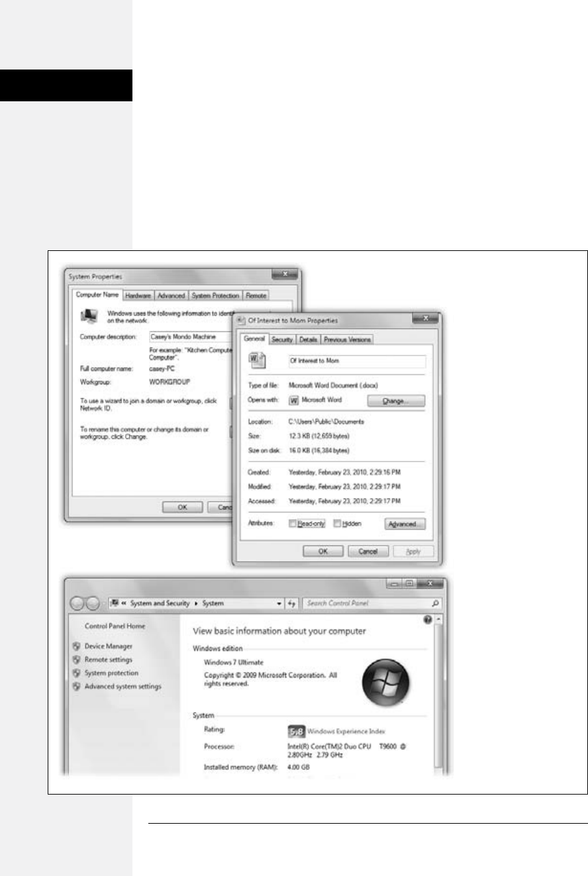
Task: Tick the Hidden attribute checkbox
Action: [x=337, y=524]
